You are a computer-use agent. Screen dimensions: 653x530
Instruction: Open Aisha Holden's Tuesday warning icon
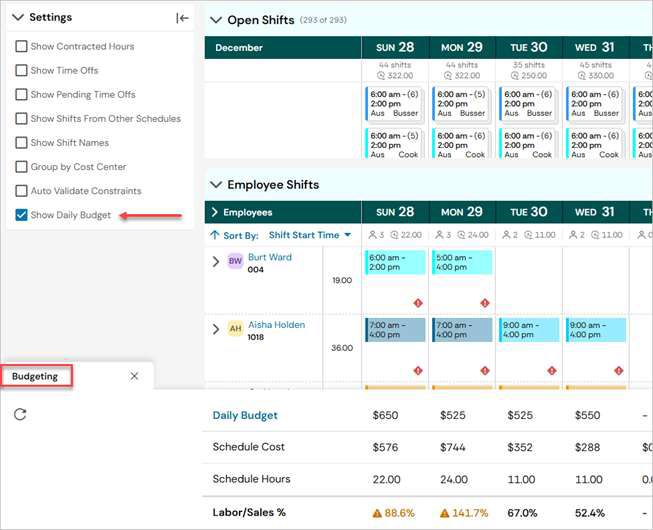click(552, 371)
